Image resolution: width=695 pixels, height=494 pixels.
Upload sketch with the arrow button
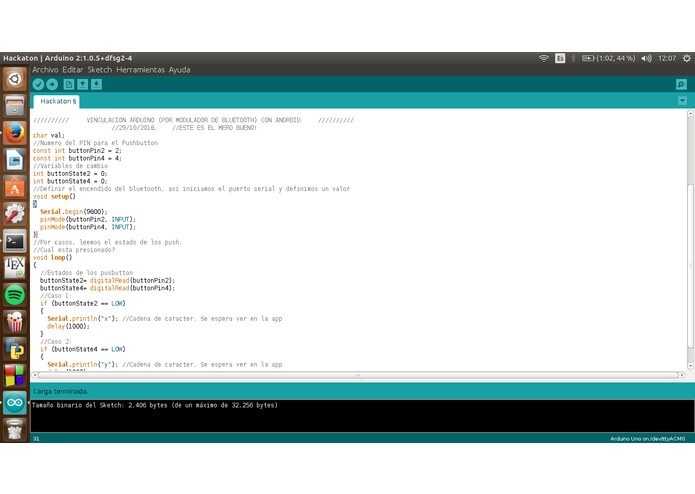(x=52, y=84)
